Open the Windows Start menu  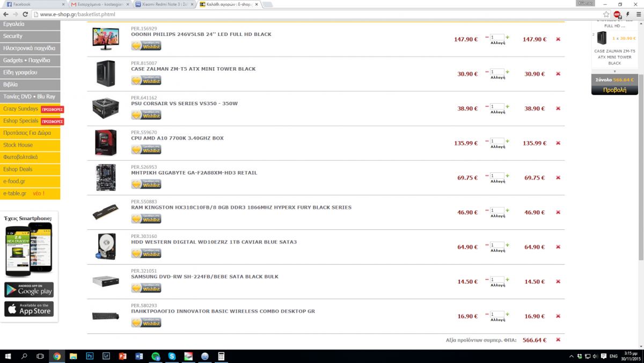[x=8, y=356]
